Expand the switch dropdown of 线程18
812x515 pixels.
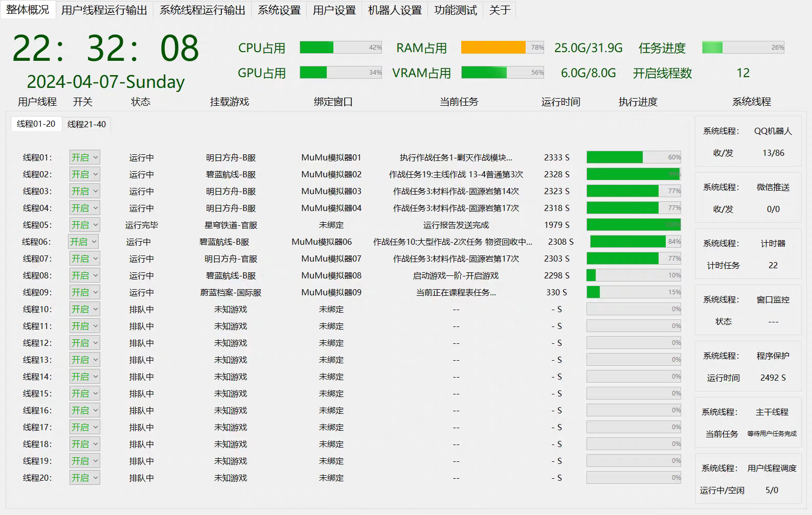tap(84, 444)
